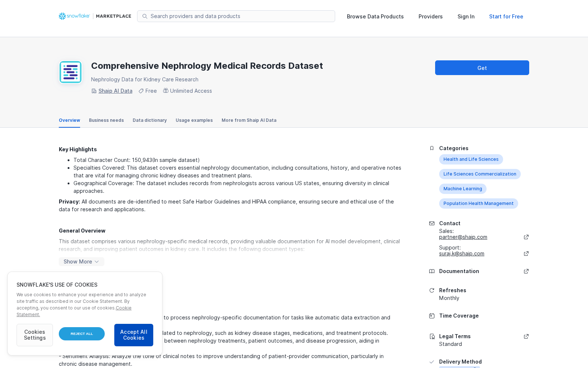
Task: Click the 'Total Character Count' bullet line
Action: pos(137,160)
